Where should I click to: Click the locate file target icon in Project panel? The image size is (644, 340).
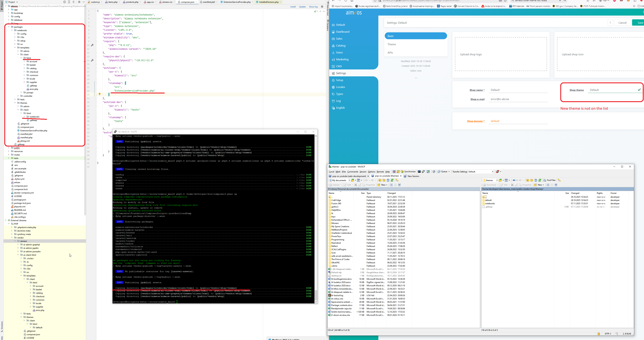click(x=65, y=2)
